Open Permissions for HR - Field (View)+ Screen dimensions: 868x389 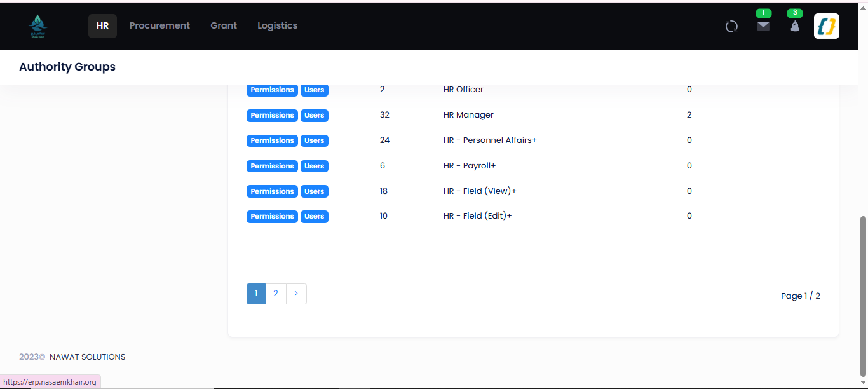pyautogui.click(x=272, y=191)
